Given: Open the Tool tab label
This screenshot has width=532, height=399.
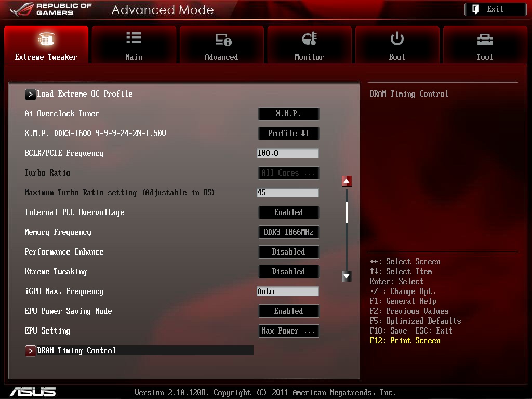Looking at the screenshot, I should coord(485,57).
